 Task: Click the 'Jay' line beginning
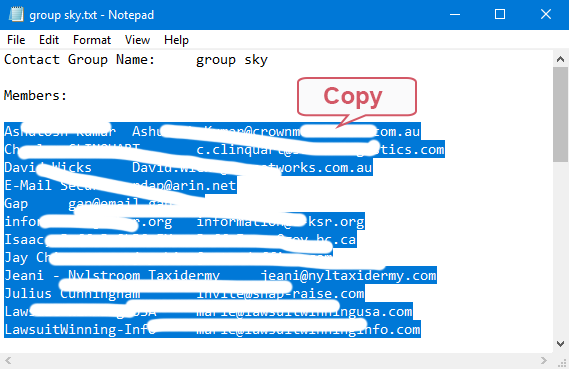pyautogui.click(x=16, y=258)
